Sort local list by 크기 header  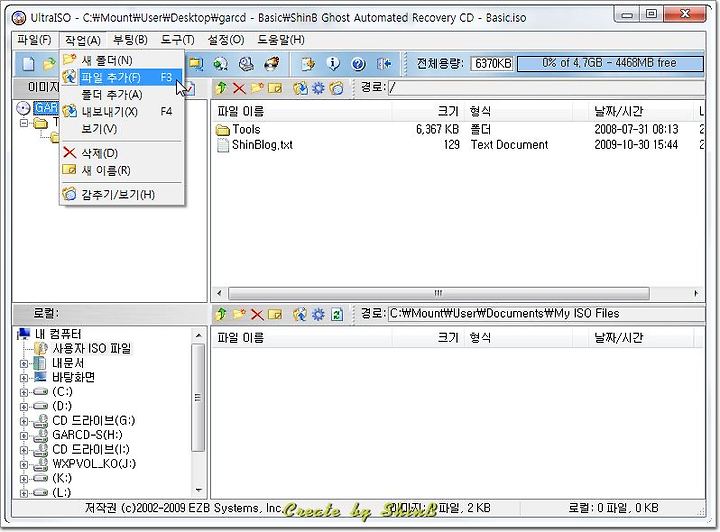(x=428, y=338)
